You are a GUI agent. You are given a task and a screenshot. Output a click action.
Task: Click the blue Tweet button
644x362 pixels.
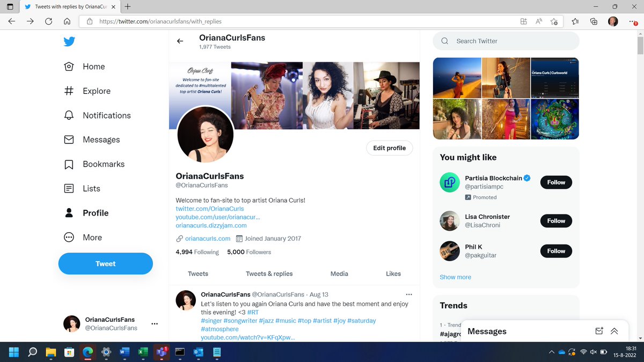(x=106, y=263)
